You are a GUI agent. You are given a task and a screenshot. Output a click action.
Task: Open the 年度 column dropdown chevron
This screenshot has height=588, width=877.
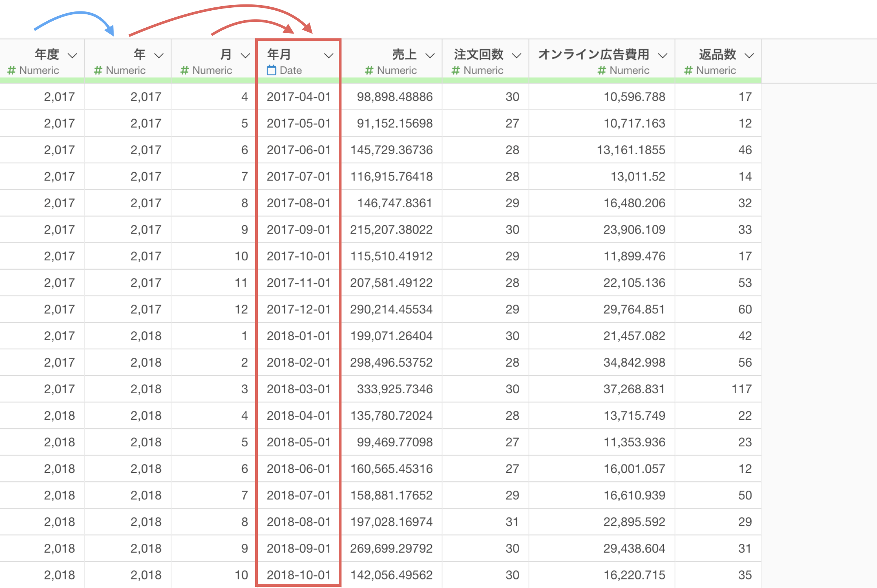click(x=72, y=56)
